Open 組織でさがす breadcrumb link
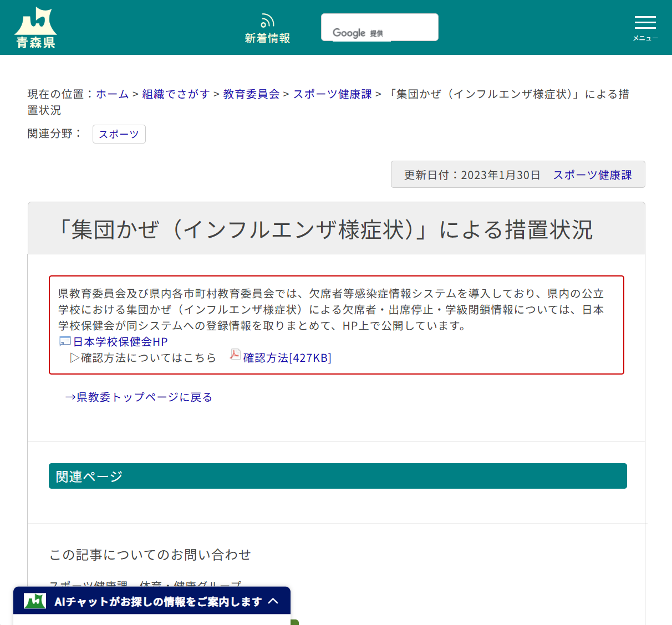The image size is (672, 625). tap(176, 94)
